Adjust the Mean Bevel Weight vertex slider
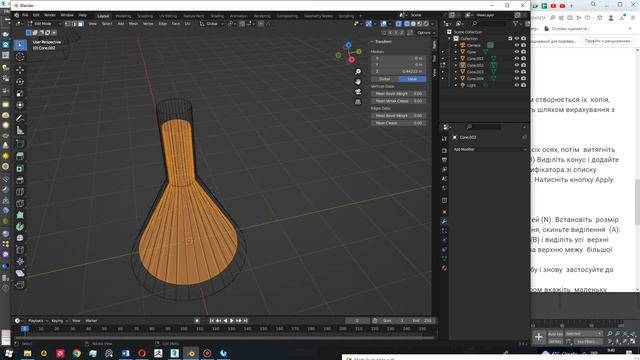This screenshot has height=360, width=640. click(398, 94)
